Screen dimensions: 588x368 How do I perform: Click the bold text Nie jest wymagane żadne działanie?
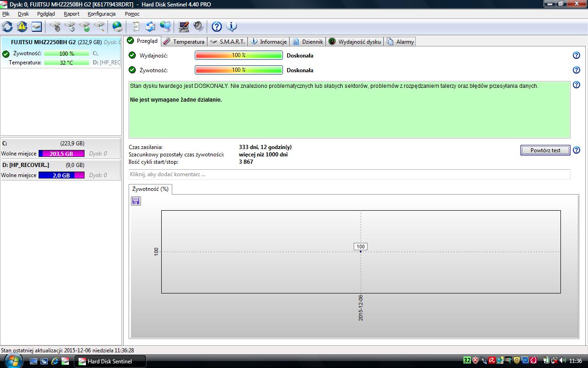[176, 99]
